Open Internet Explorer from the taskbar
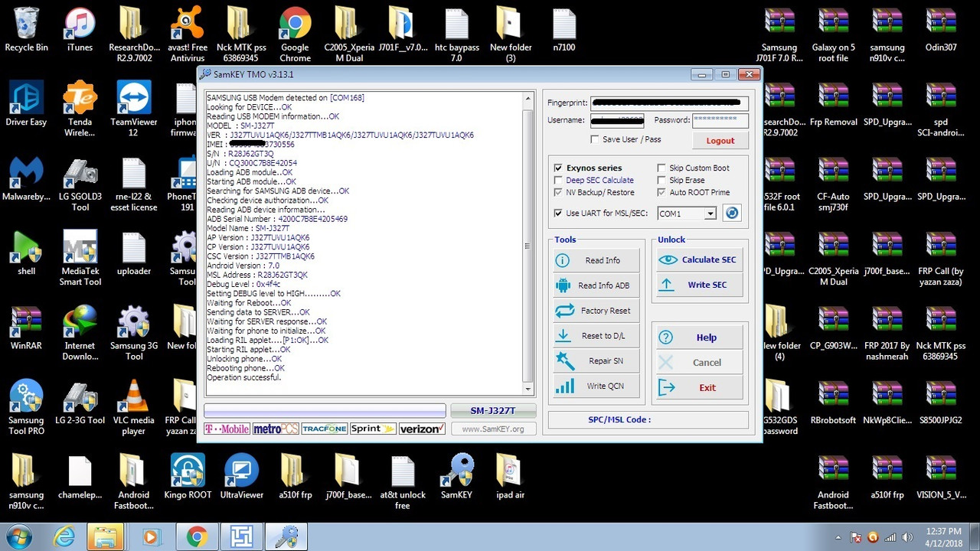Viewport: 980px width, 551px height. pos(64,536)
